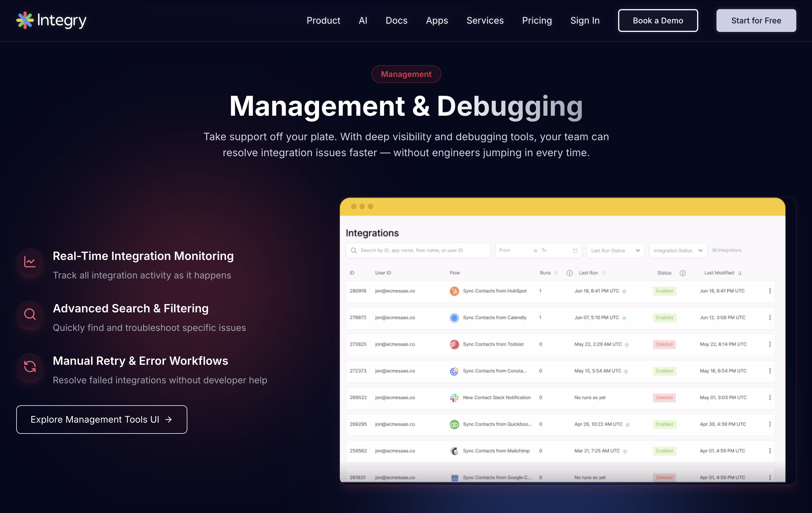
Task: Click the From date field
Action: (505, 250)
